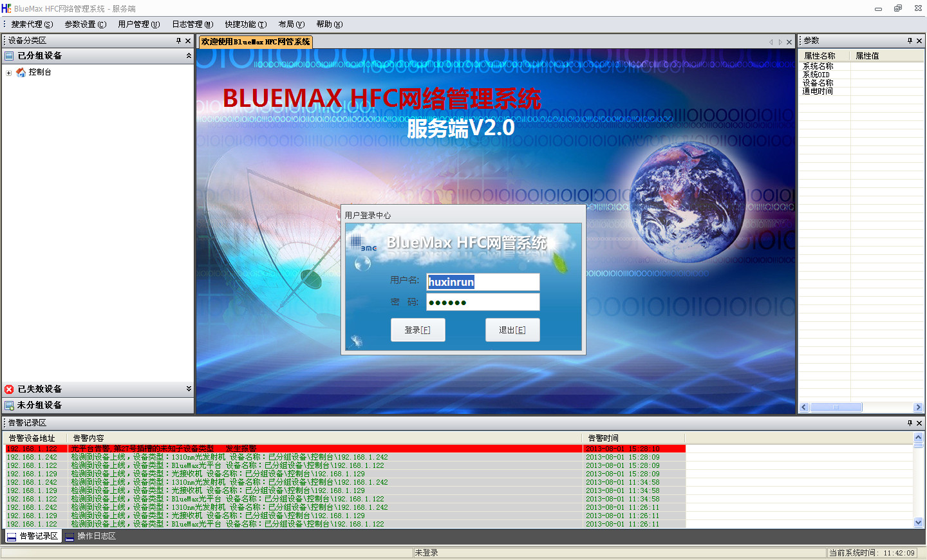Open the 布局(V) menu

pos(292,24)
